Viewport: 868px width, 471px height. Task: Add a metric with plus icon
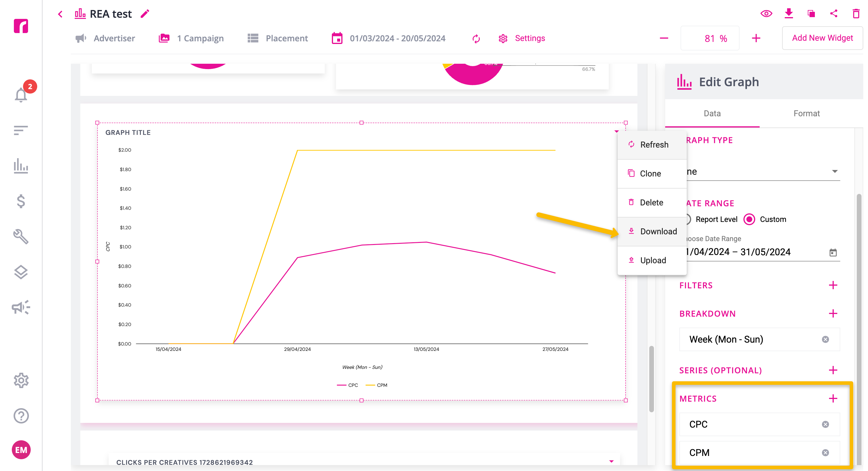pyautogui.click(x=833, y=399)
